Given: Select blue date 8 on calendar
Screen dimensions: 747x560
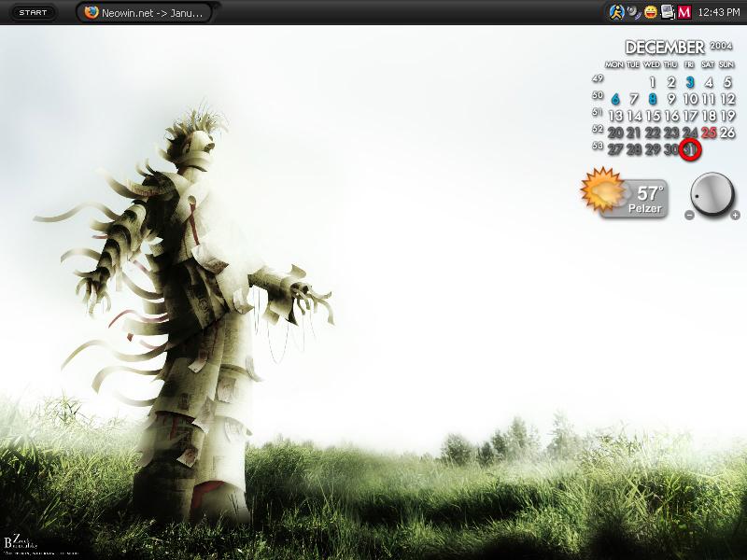Looking at the screenshot, I should 653,99.
